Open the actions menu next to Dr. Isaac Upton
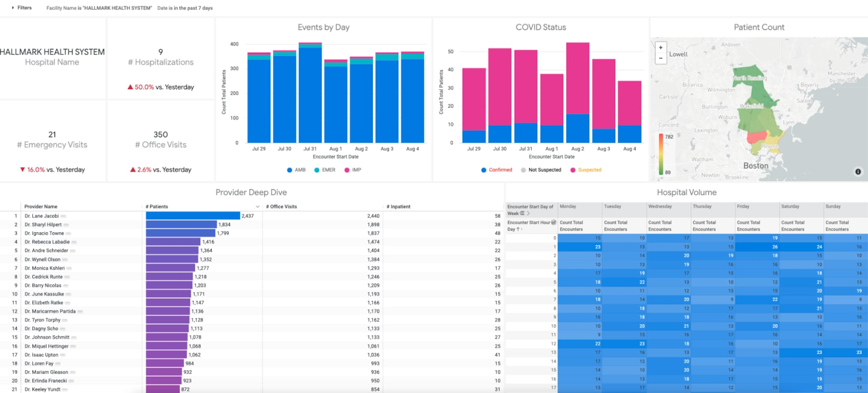The height and width of the screenshot is (393, 868). coord(63,355)
